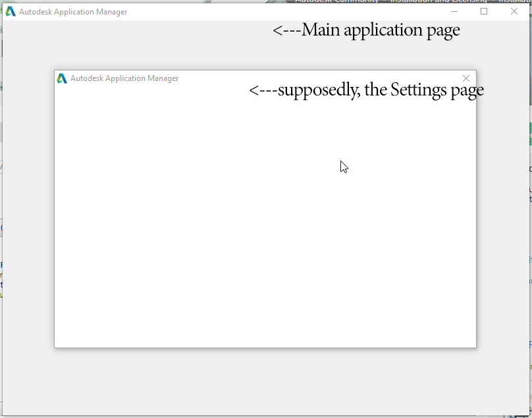Select the Autodesk Application Manager title text

click(x=72, y=11)
